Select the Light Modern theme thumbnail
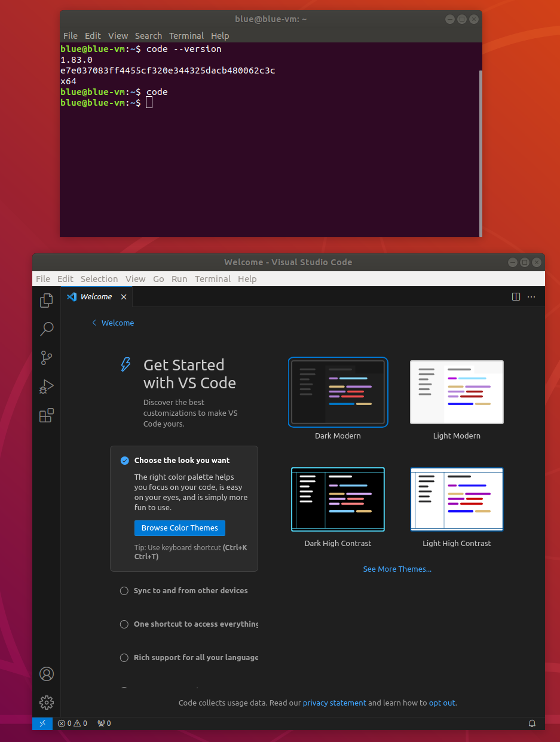 tap(457, 392)
